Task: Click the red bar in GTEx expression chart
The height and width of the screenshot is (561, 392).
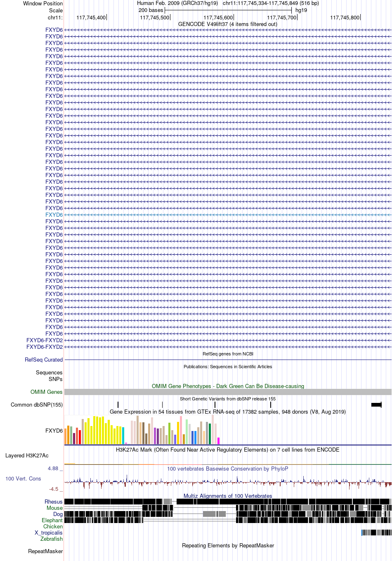Action: 80,437
